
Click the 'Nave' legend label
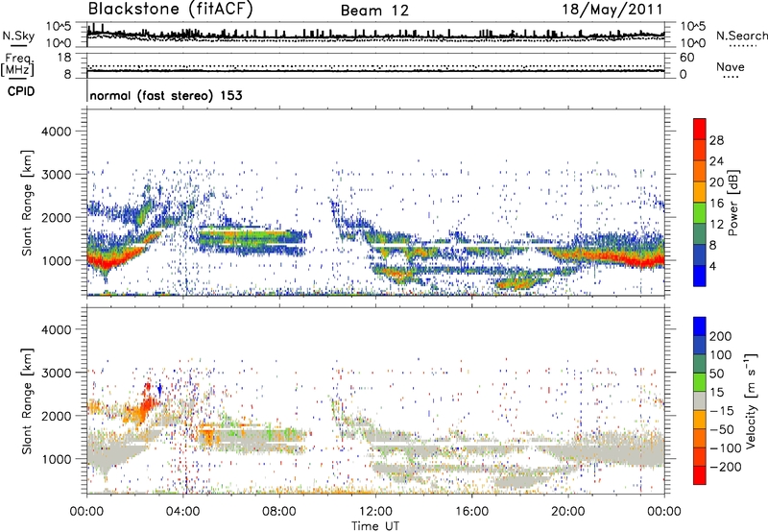point(731,66)
